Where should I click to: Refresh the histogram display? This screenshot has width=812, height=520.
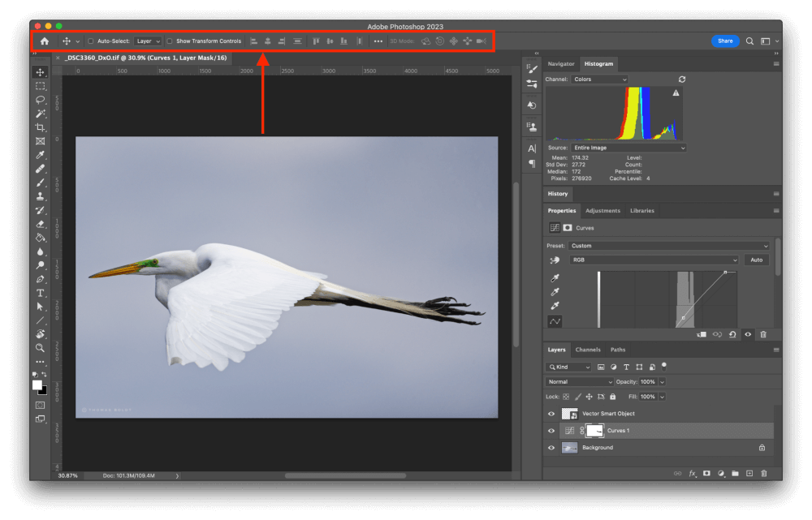pos(682,79)
